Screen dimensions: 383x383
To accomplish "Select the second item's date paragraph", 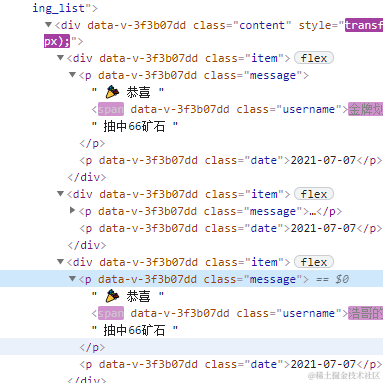I will (x=230, y=229).
